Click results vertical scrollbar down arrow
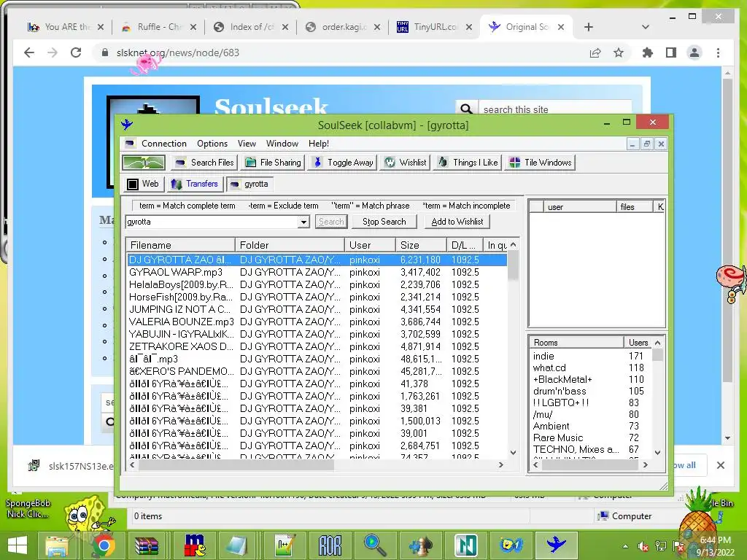 tap(513, 452)
